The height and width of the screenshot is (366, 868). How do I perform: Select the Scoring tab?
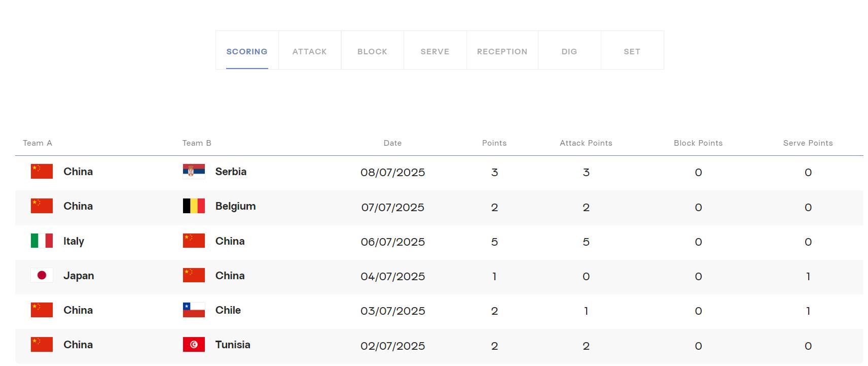tap(246, 51)
